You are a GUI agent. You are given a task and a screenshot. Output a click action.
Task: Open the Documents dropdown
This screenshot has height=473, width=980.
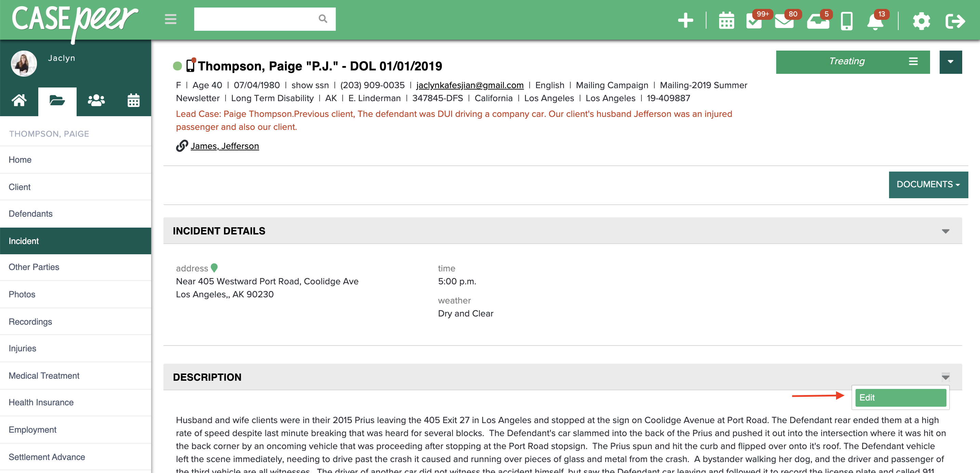pyautogui.click(x=928, y=185)
